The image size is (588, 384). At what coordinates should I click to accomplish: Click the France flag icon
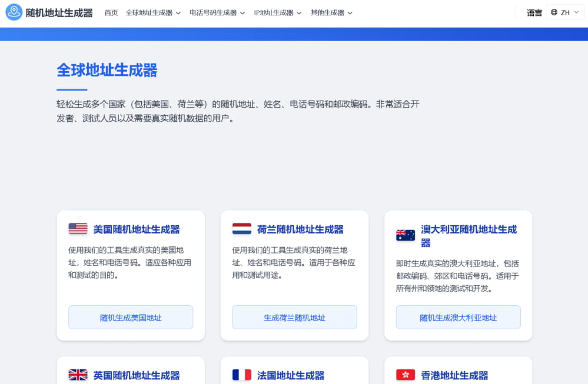[241, 375]
